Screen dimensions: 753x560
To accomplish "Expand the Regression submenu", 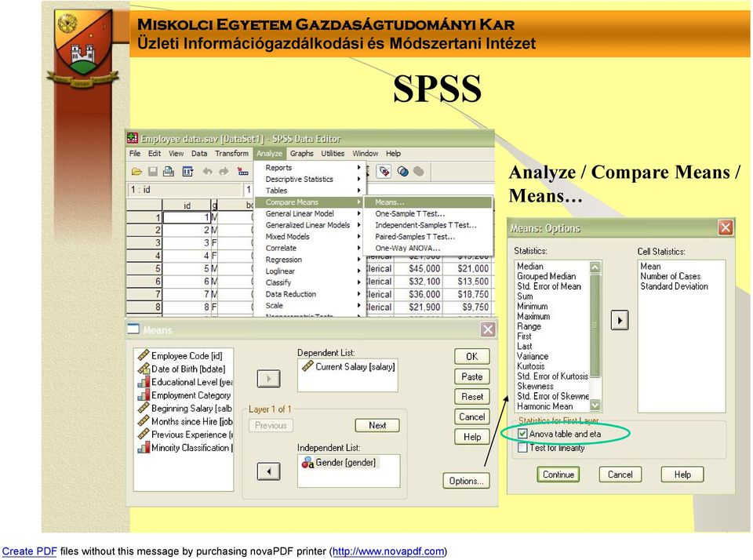I will tap(310, 260).
